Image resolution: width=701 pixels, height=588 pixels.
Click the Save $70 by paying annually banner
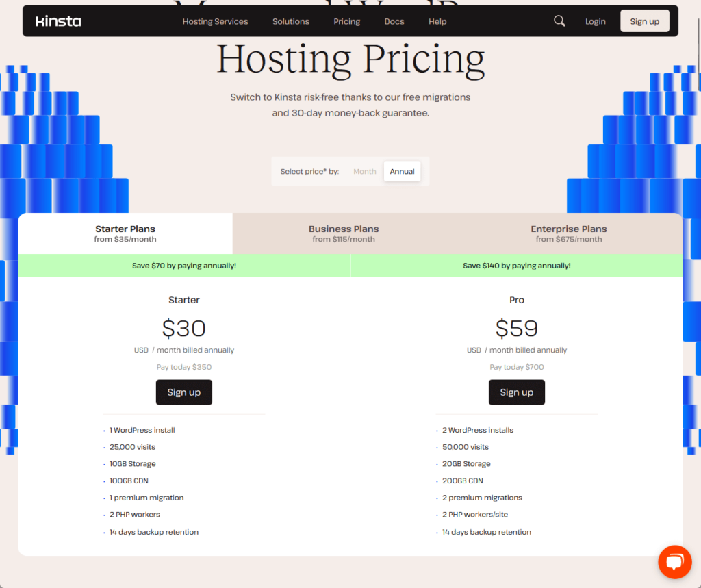(183, 266)
